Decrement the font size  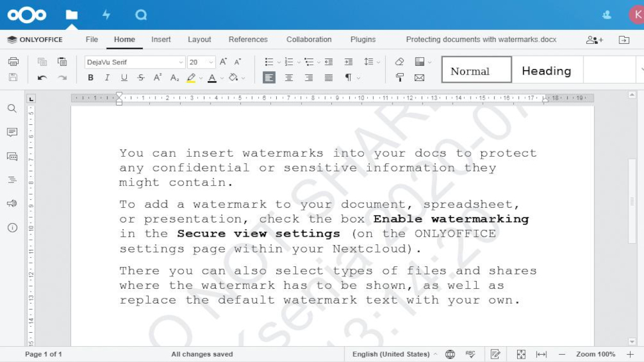coord(238,62)
